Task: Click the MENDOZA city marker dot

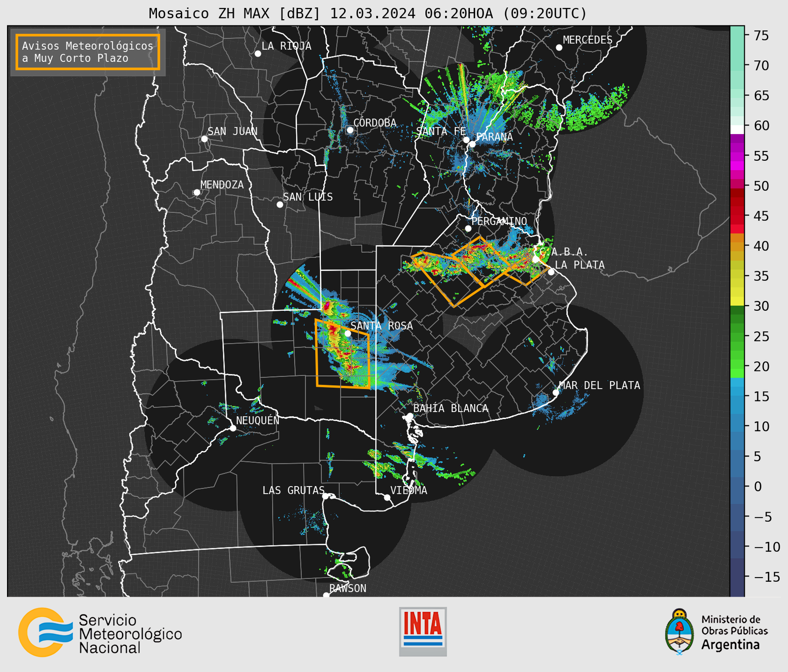Action: pos(197,193)
